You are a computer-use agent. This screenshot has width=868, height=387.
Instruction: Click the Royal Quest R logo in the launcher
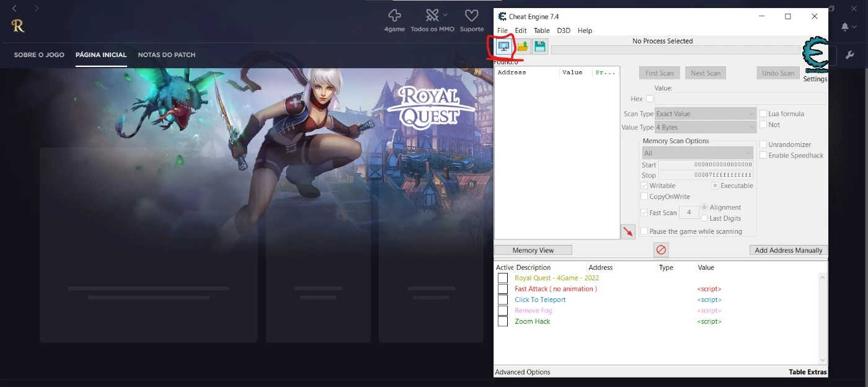18,26
